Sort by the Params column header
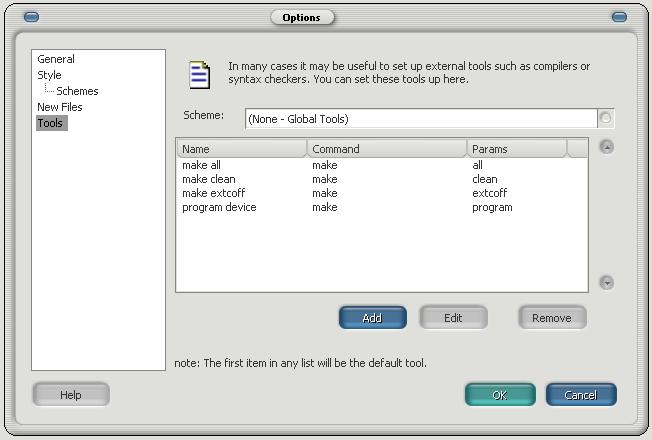Screen dimensions: 652x440 click(x=517, y=149)
